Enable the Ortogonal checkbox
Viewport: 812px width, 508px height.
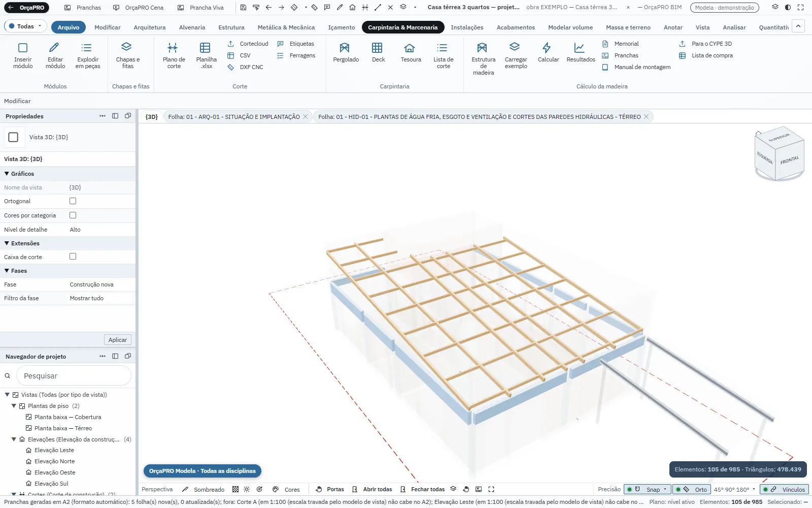coord(73,201)
